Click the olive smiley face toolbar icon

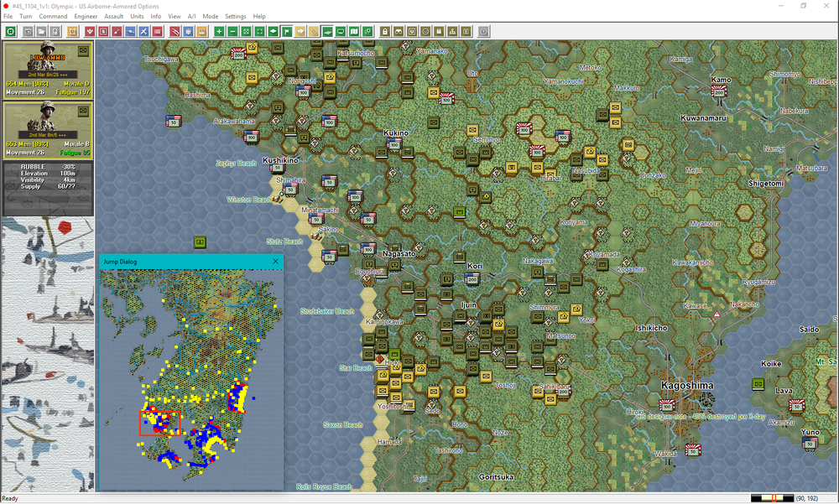click(425, 32)
